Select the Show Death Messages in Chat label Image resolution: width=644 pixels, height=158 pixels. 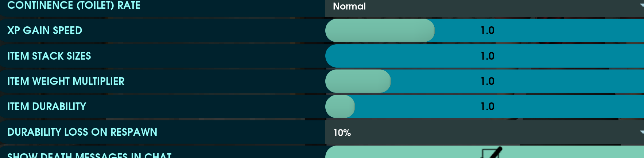coord(89,155)
